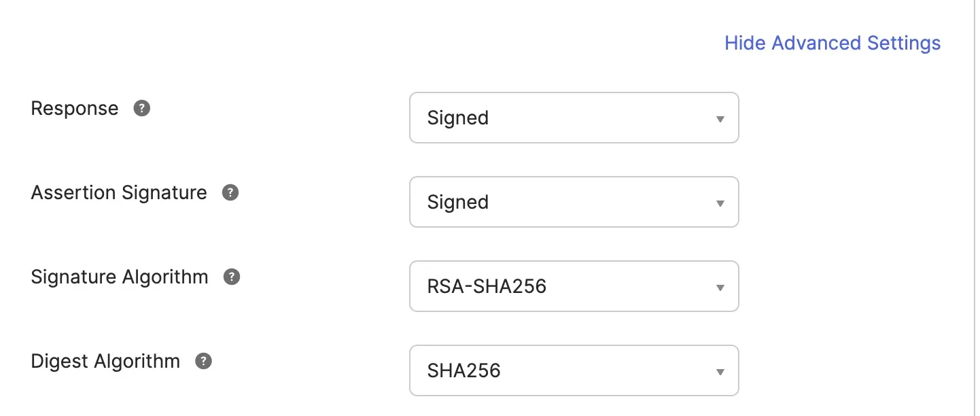The height and width of the screenshot is (416, 980).
Task: Select the Response field label
Action: point(74,107)
